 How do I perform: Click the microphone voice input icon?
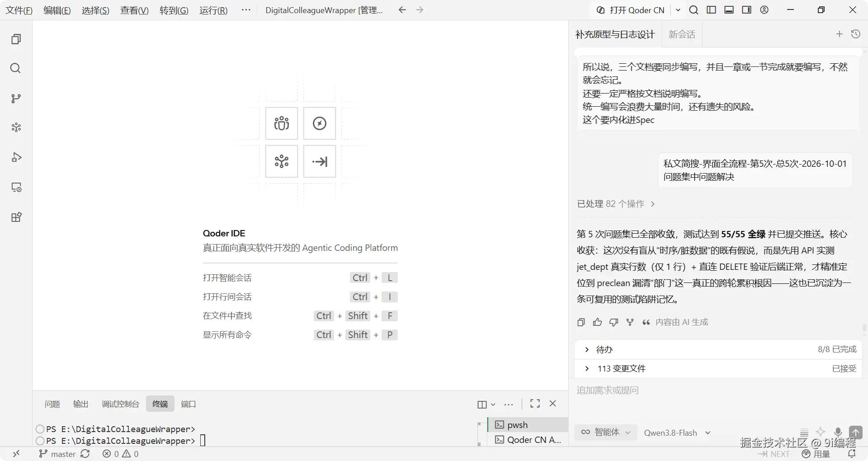pos(838,432)
